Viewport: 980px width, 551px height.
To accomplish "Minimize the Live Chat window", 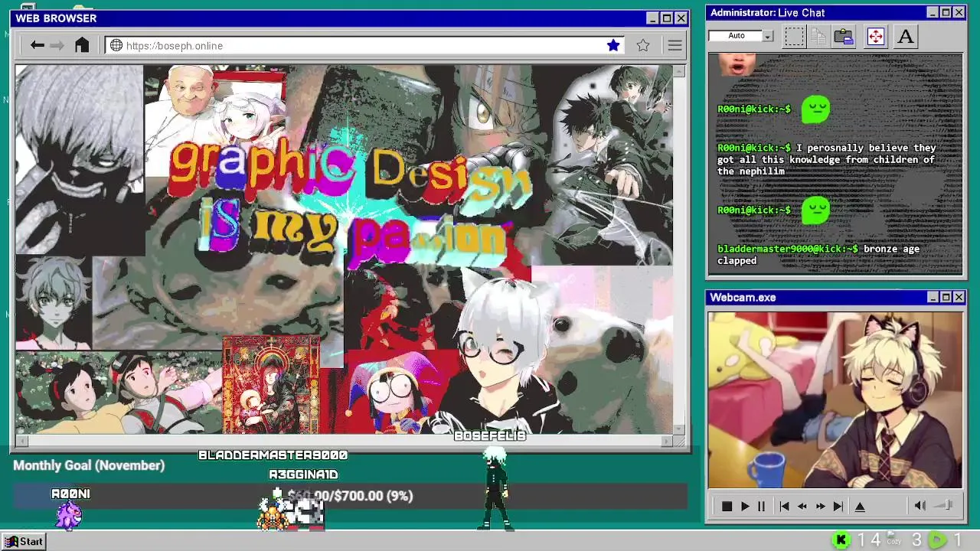I will [933, 12].
